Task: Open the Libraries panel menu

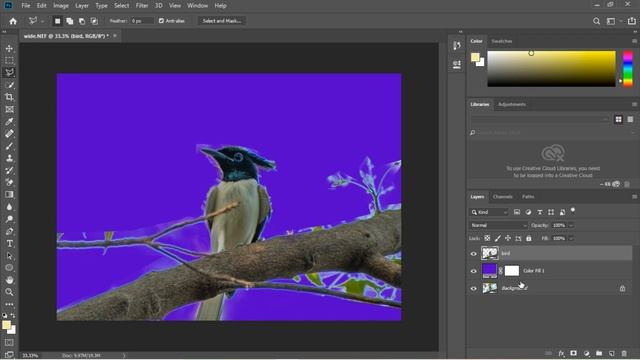Action: pyautogui.click(x=634, y=104)
